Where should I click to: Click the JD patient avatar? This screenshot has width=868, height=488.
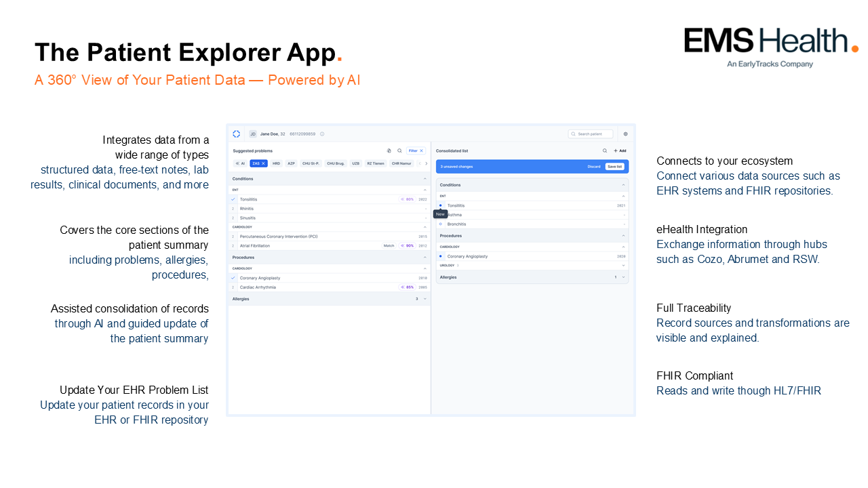point(253,134)
